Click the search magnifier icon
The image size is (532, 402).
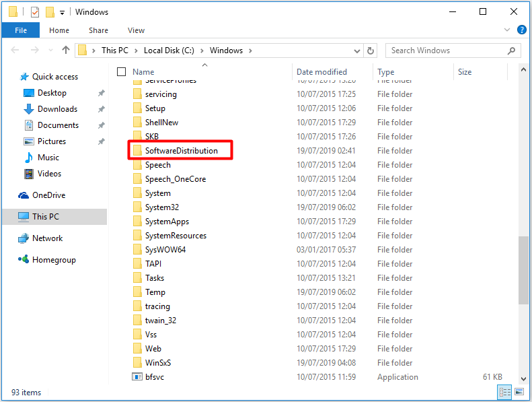click(511, 51)
